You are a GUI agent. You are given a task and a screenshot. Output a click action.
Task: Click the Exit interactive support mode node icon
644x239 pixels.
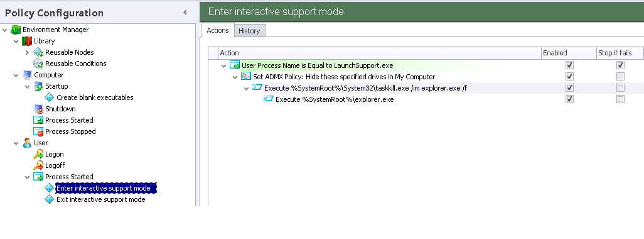pyautogui.click(x=50, y=199)
